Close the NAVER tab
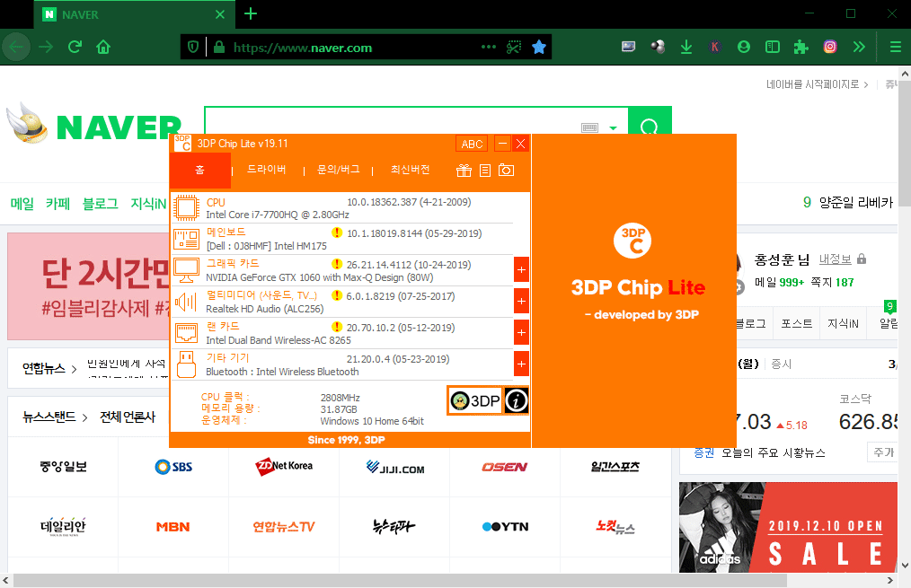911x588 pixels. pyautogui.click(x=220, y=14)
